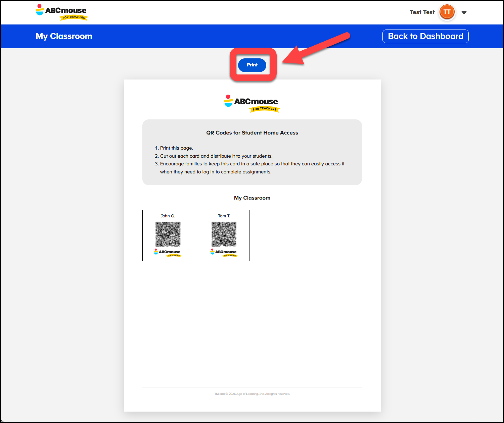
Task: Click the 'Print this page.' instruction
Action: 176,148
